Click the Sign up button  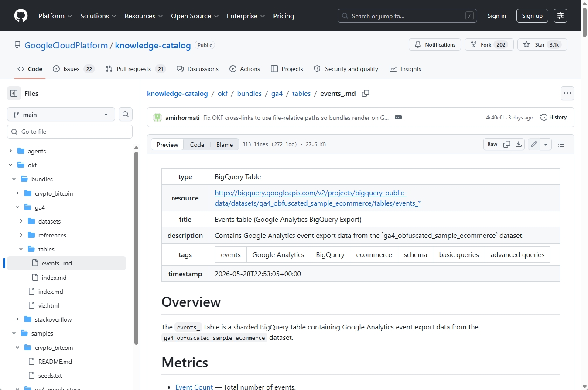pos(532,16)
